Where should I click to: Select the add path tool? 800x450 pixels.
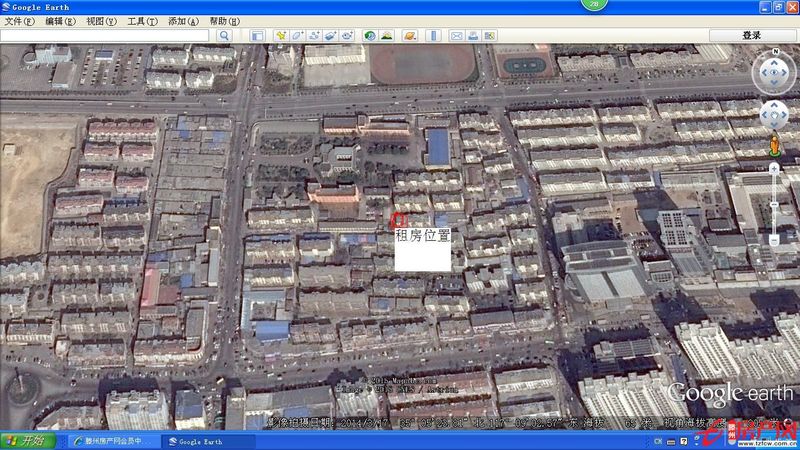coord(314,36)
